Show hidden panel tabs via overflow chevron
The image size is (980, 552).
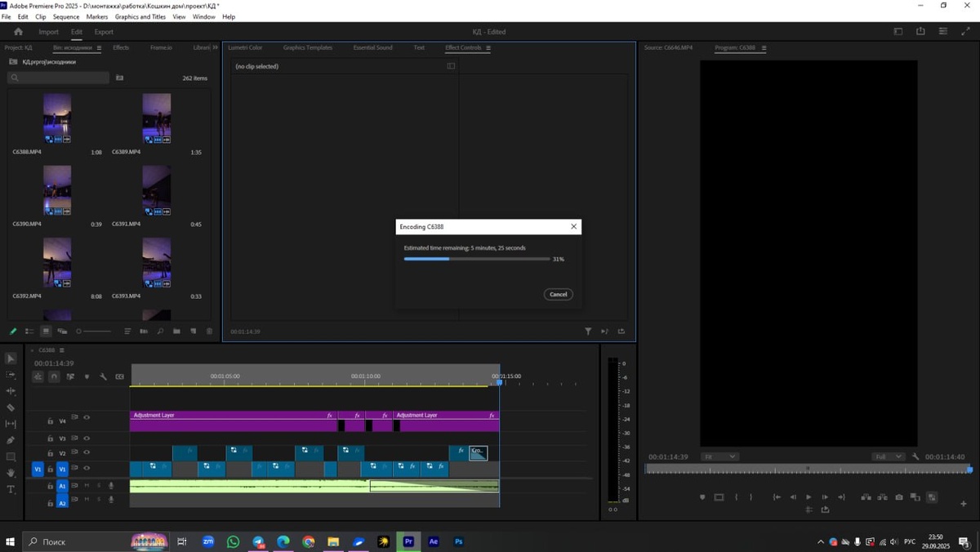(x=216, y=47)
